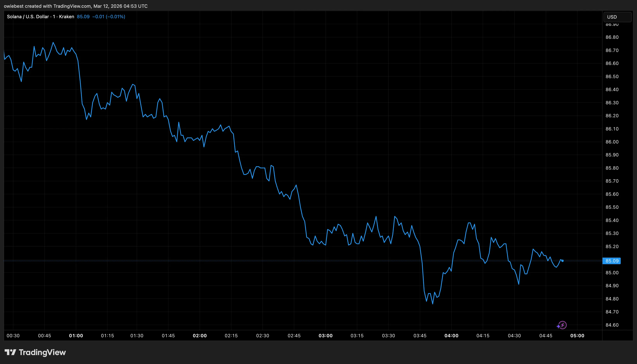Click the 84.60 price scale label

tap(612, 325)
